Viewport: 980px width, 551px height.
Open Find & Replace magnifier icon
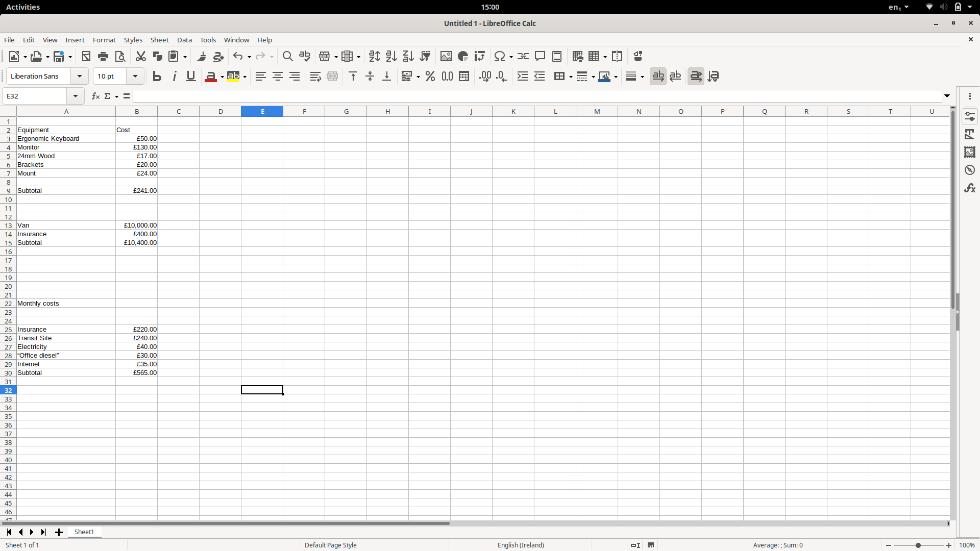[288, 56]
